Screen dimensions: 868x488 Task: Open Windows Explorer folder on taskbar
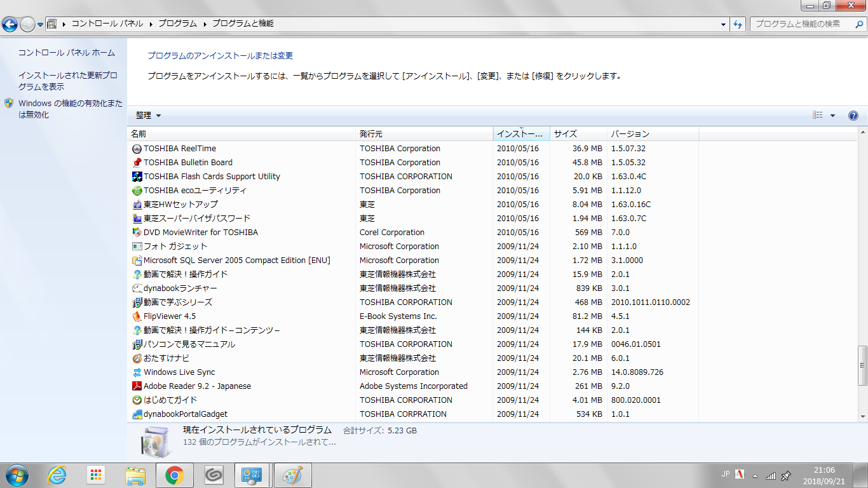135,475
